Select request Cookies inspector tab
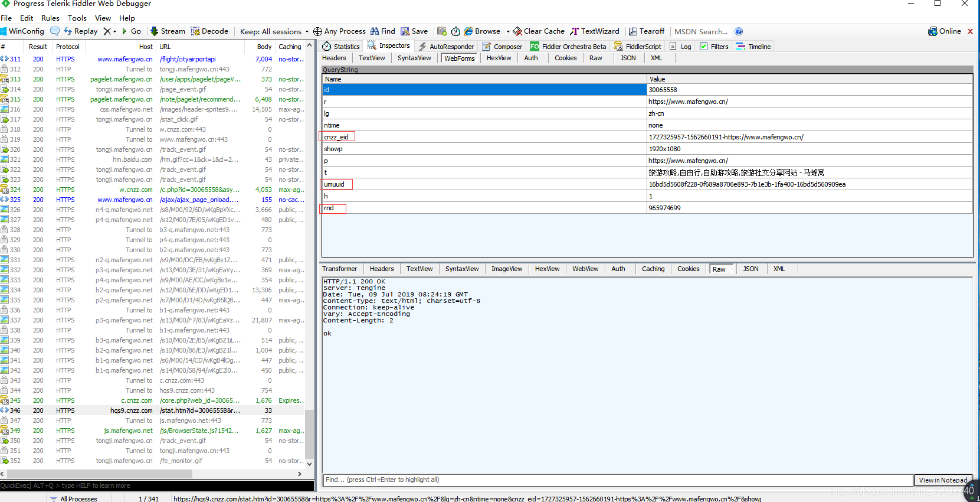This screenshot has width=980, height=502. [565, 58]
